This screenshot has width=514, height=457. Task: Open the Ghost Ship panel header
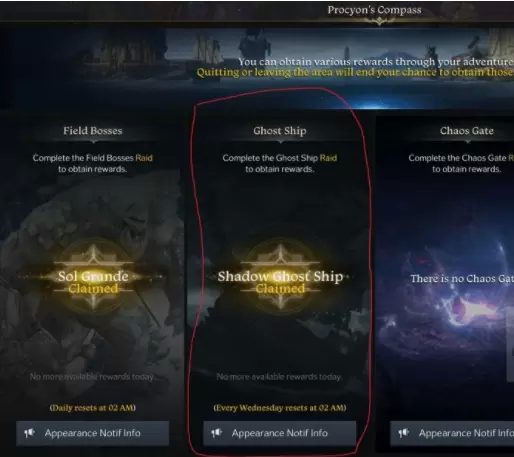[280, 131]
